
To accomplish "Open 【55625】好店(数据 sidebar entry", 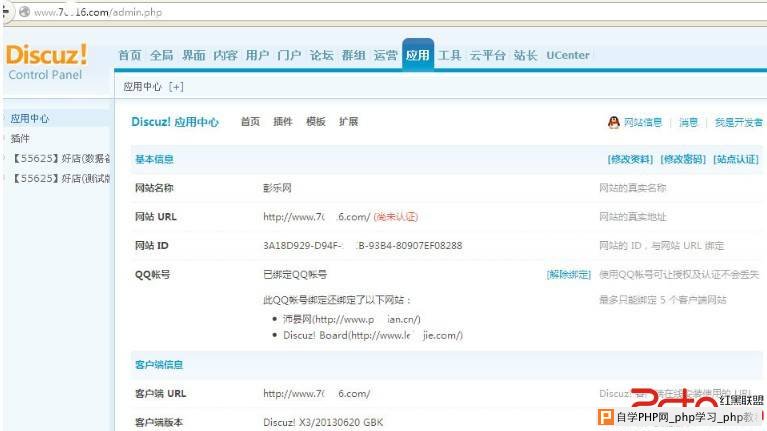I will tap(60, 159).
